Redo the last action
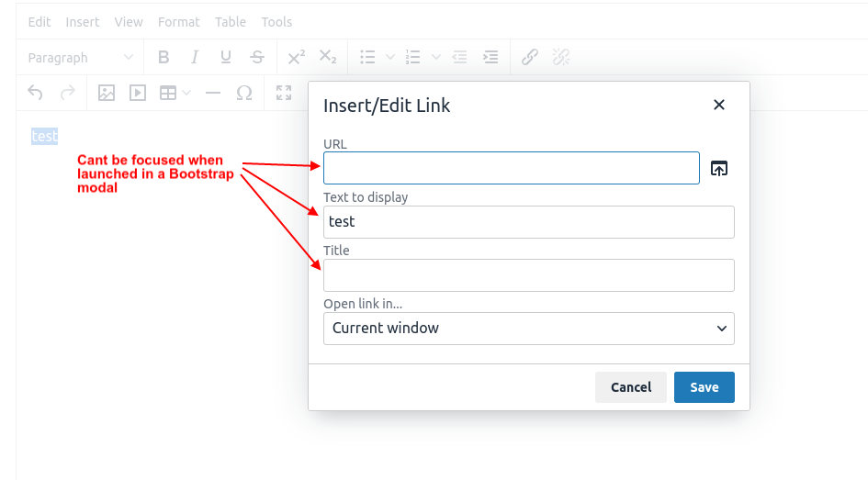The width and height of the screenshot is (868, 480). click(x=68, y=93)
